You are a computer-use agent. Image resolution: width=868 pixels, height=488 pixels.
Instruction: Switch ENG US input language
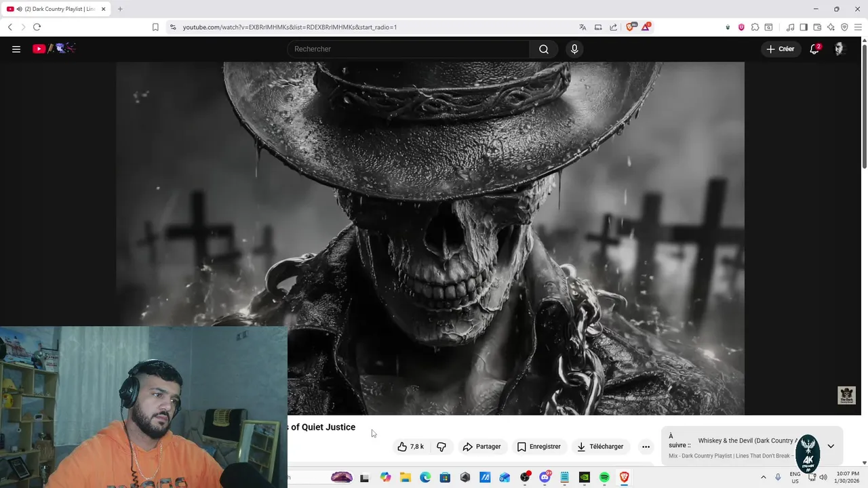point(795,477)
